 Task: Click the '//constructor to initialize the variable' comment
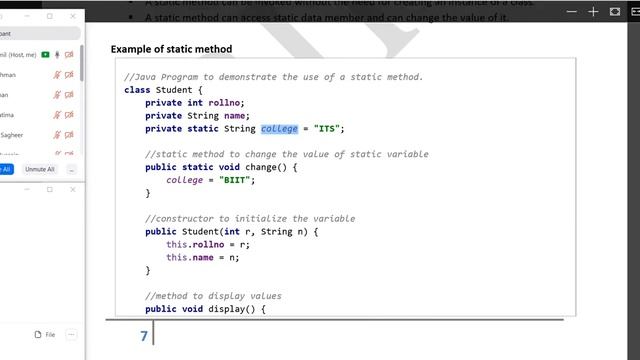250,219
